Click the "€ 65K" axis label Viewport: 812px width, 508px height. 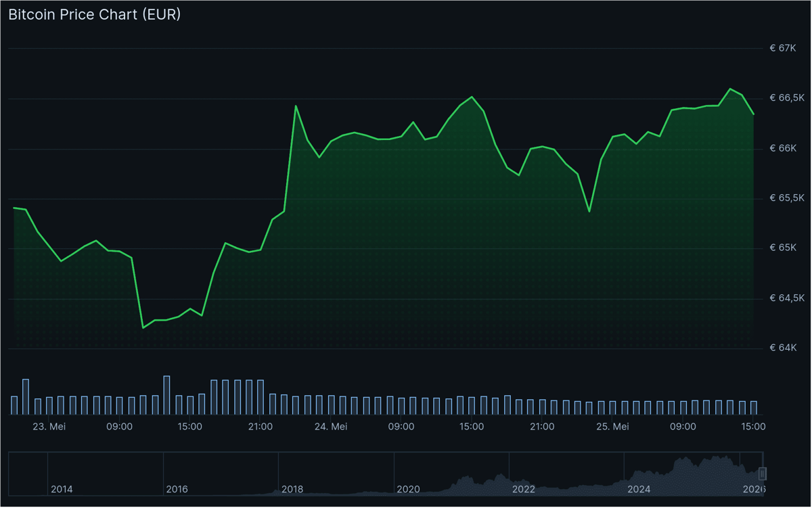point(784,249)
